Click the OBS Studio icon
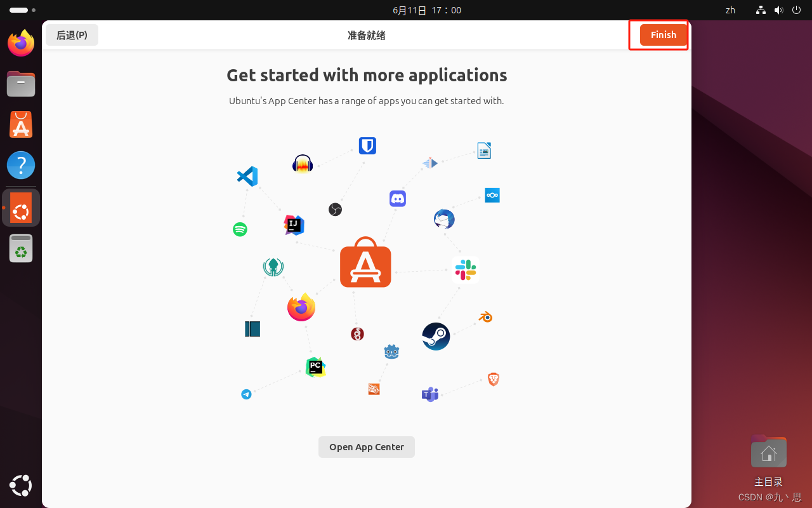Viewport: 812px width, 508px height. [x=336, y=209]
